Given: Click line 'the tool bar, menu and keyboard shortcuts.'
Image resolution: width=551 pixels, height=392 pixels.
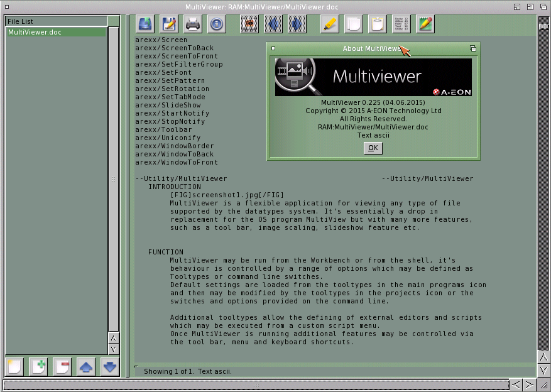Looking at the screenshot, I should click(262, 342).
